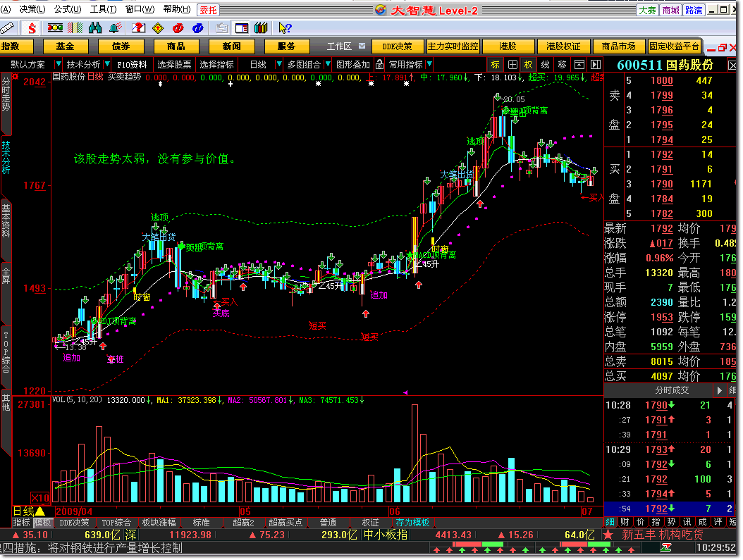Click the blue circular toolbar icon
Screen dimensions: 743x560
pos(198,28)
